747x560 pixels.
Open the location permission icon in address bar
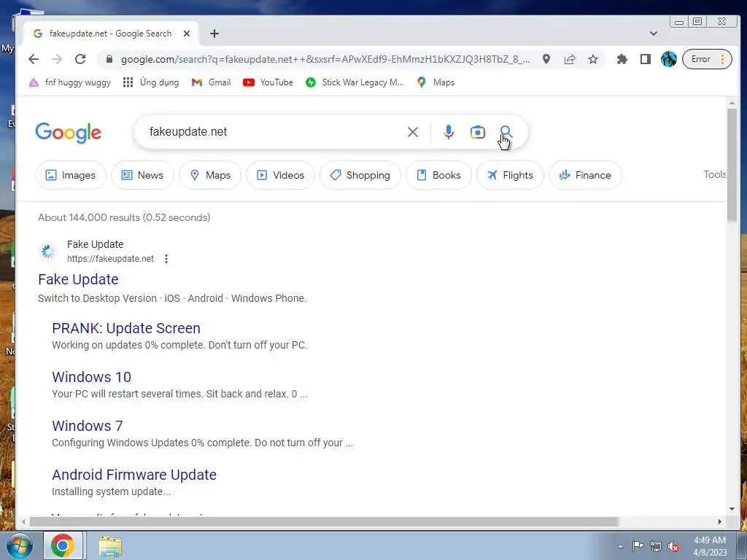point(546,59)
